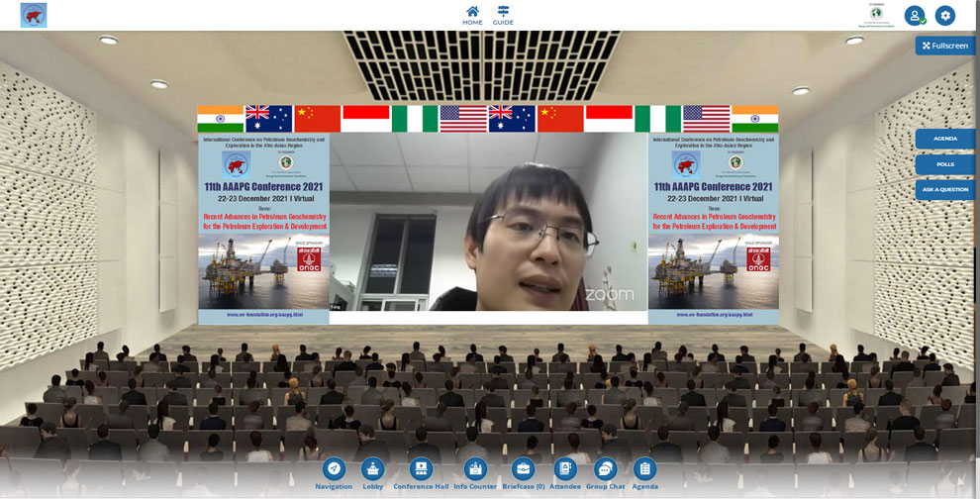Visit the Info Counter
This screenshot has height=499, width=980.
[475, 474]
